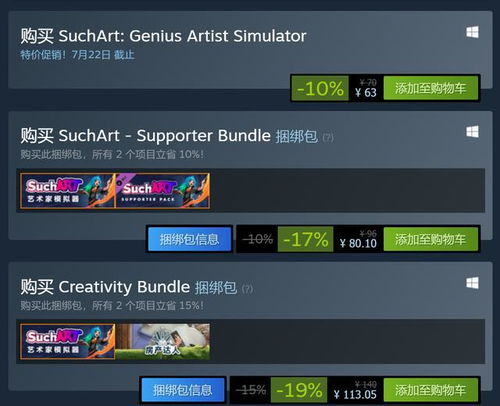The image size is (500, 406).
Task: Click the -10% discount badge for SuchArt
Action: pyautogui.click(x=320, y=88)
